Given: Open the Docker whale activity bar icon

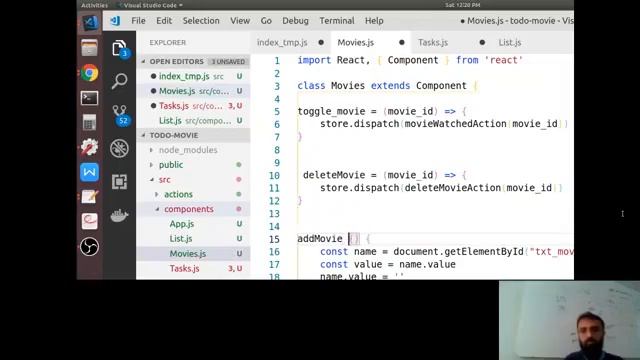Looking at the screenshot, I should pyautogui.click(x=119, y=215).
